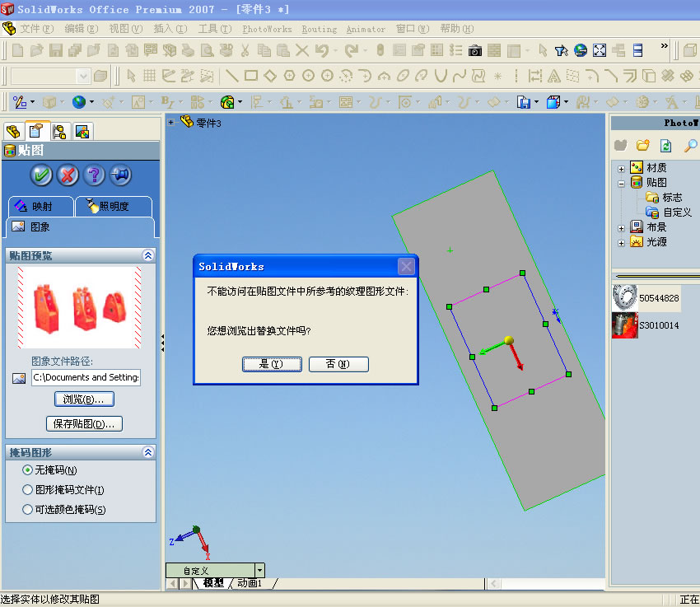This screenshot has width=700, height=607.
Task: Click the decal preview image
Action: tap(79, 307)
